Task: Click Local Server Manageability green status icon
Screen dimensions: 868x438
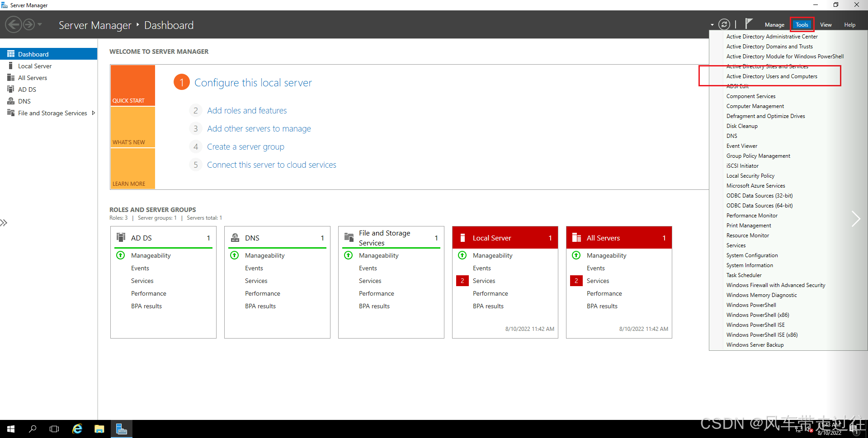Action: tap(462, 255)
